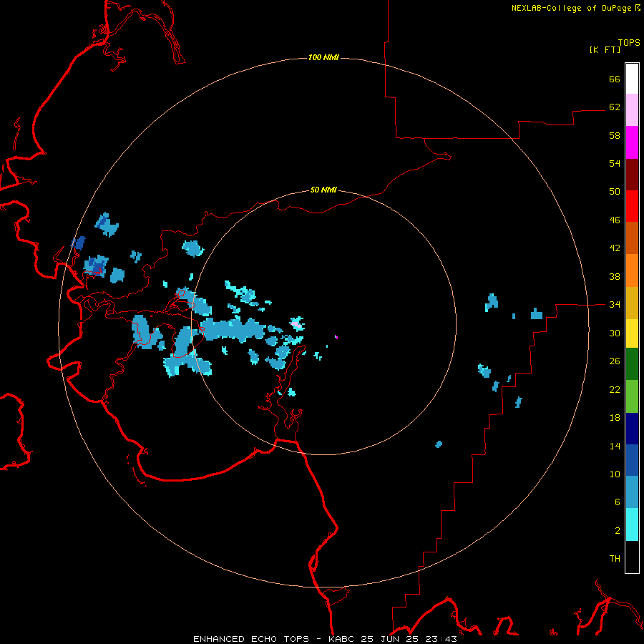This screenshot has width=644, height=644.
Task: Select the black TH threshold swatch
Action: [632, 557]
